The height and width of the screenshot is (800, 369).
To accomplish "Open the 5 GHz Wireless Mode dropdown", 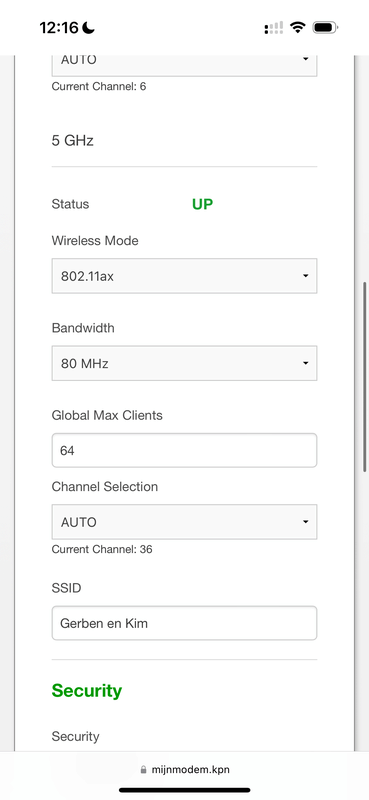I will pyautogui.click(x=184, y=276).
